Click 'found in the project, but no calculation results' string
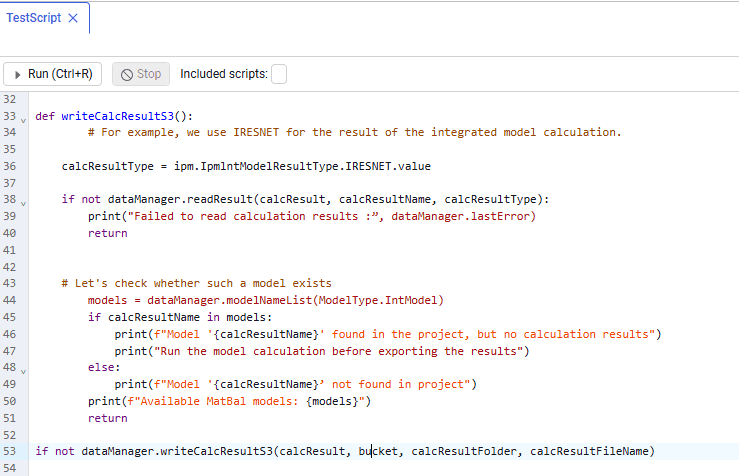739x476 pixels. pyautogui.click(x=490, y=334)
